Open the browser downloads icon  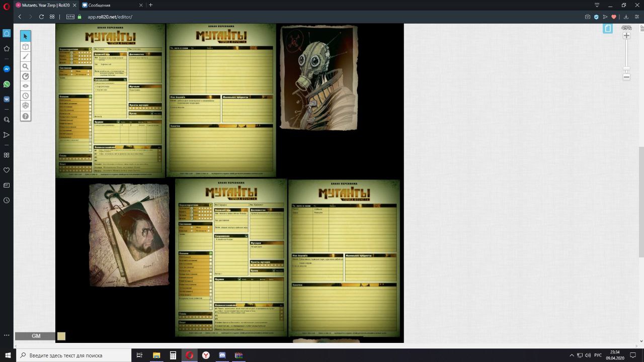pyautogui.click(x=626, y=17)
